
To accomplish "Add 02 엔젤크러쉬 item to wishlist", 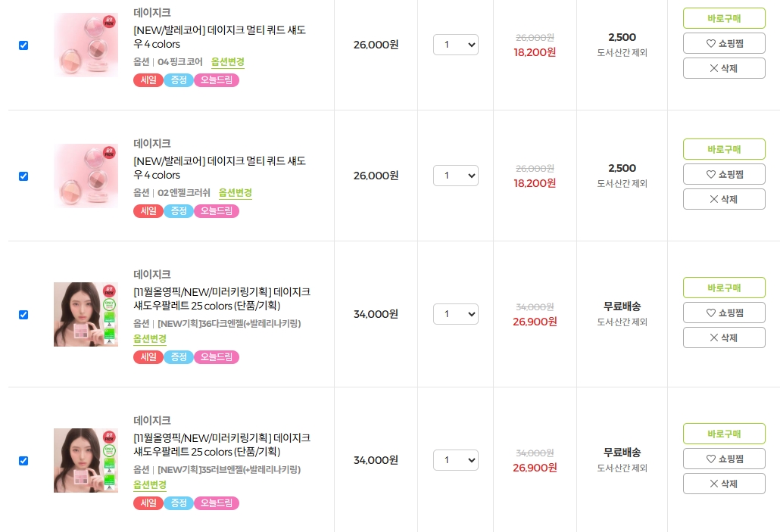I will pos(724,174).
